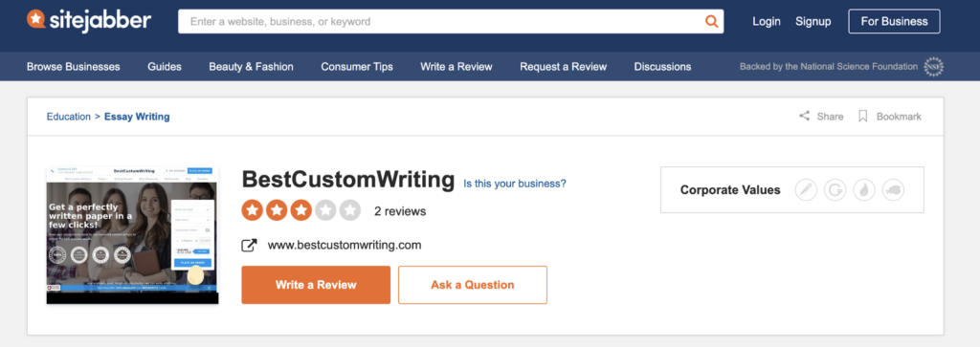The width and height of the screenshot is (980, 347).
Task: Open the Beauty & Fashion menu item
Action: tap(252, 67)
